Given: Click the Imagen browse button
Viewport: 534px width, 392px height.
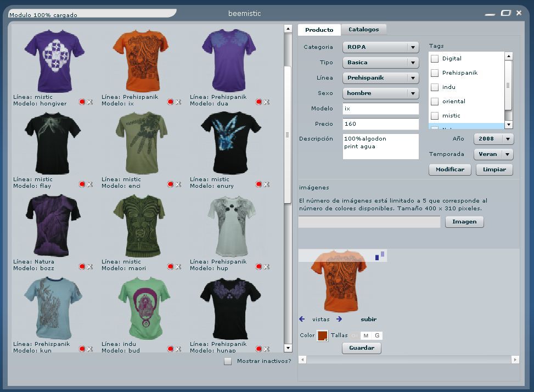Looking at the screenshot, I should click(464, 222).
